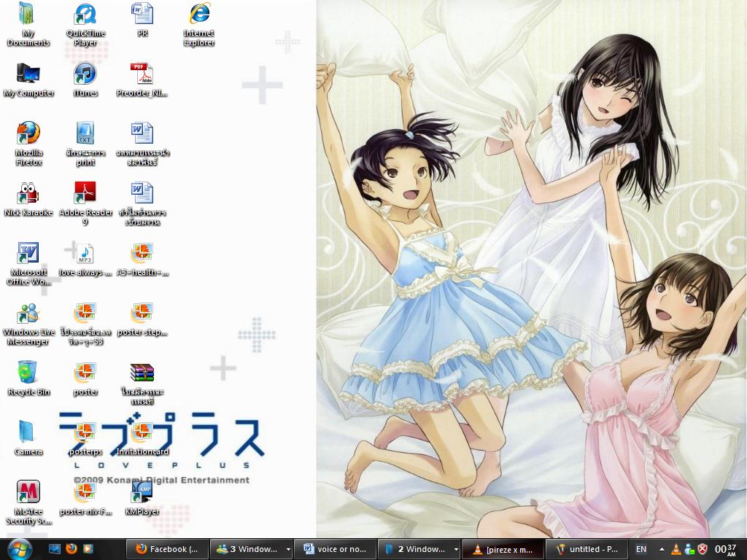Viewport: 747px width, 560px height.
Task: Launch the Windows Live Messenger shortcut
Action: 28,323
